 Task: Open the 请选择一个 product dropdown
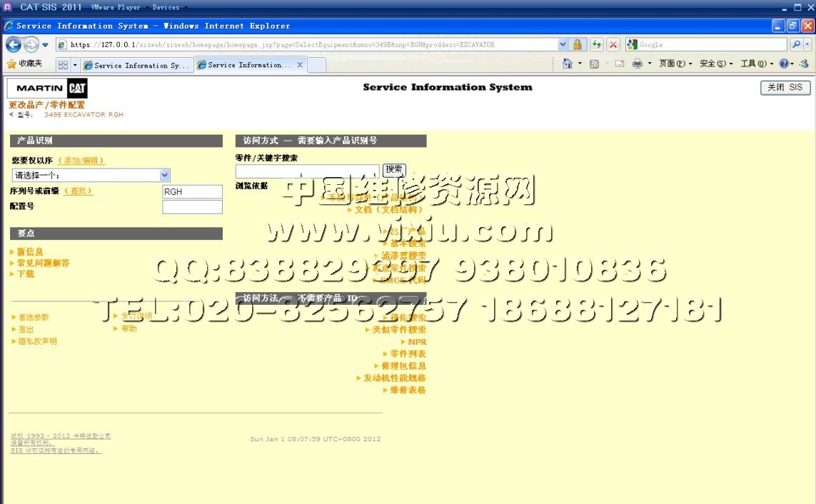coord(91,176)
